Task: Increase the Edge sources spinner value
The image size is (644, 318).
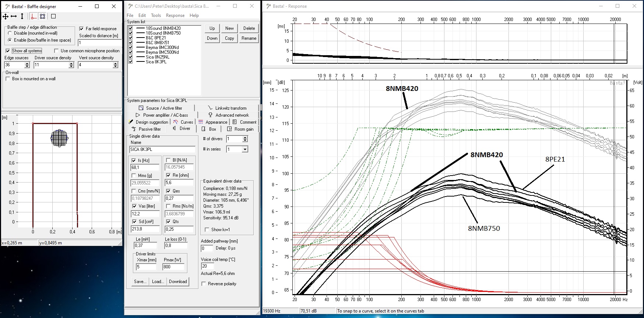Action: pos(27,63)
